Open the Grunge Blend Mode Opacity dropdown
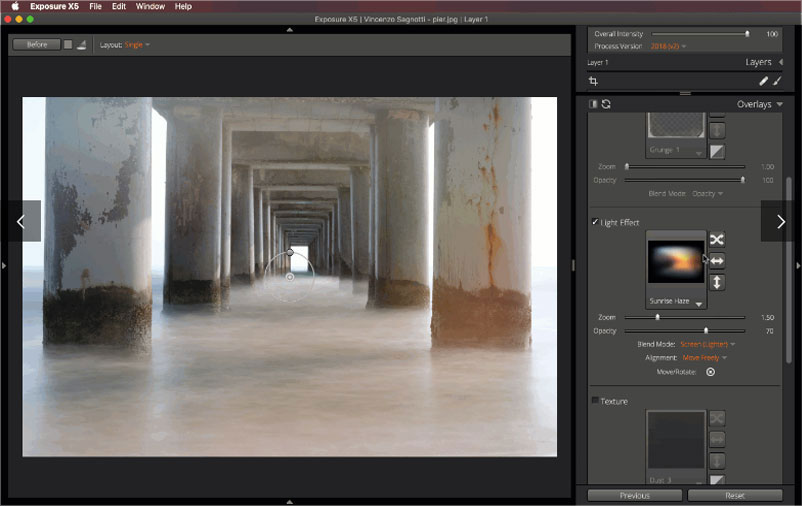Image resolution: width=802 pixels, height=506 pixels. [707, 194]
